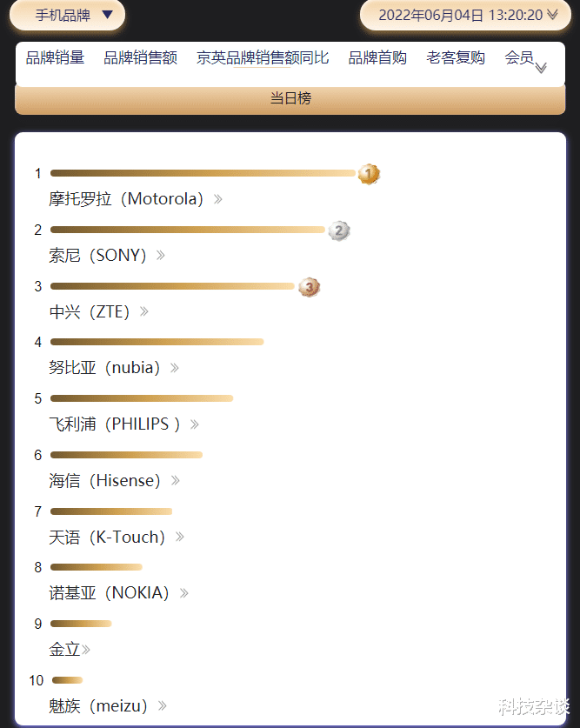Click the chevron icon next to Motorola
The width and height of the screenshot is (580, 728).
(218, 199)
